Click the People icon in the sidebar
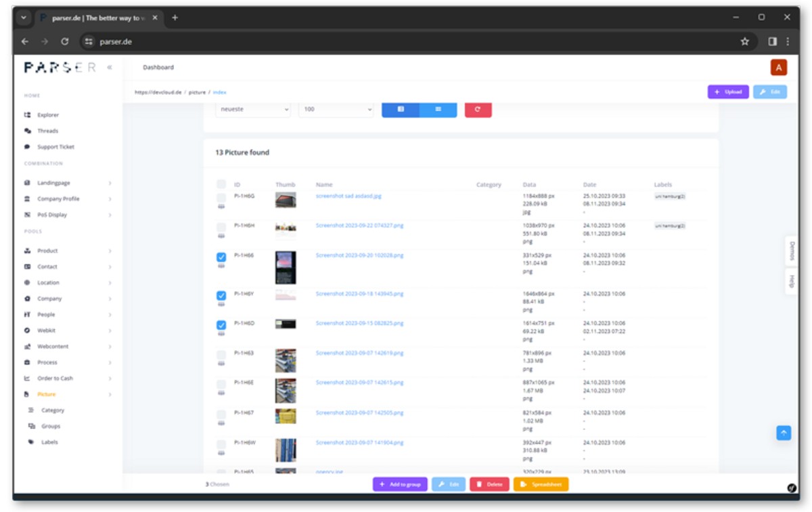The image size is (812, 512). 27,315
